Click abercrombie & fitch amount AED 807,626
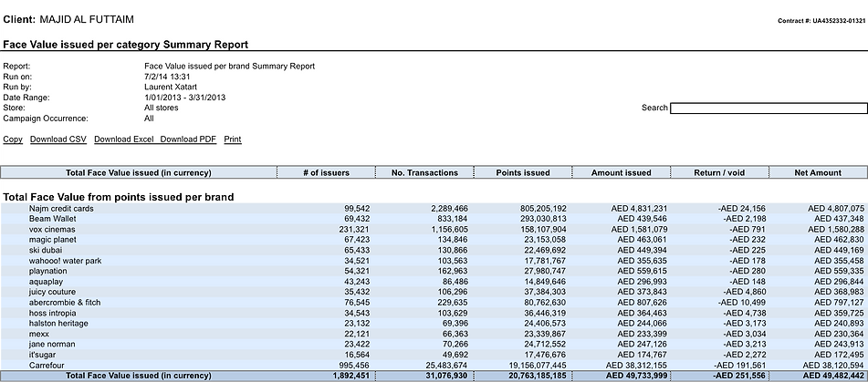The height and width of the screenshot is (382, 868). [x=643, y=303]
